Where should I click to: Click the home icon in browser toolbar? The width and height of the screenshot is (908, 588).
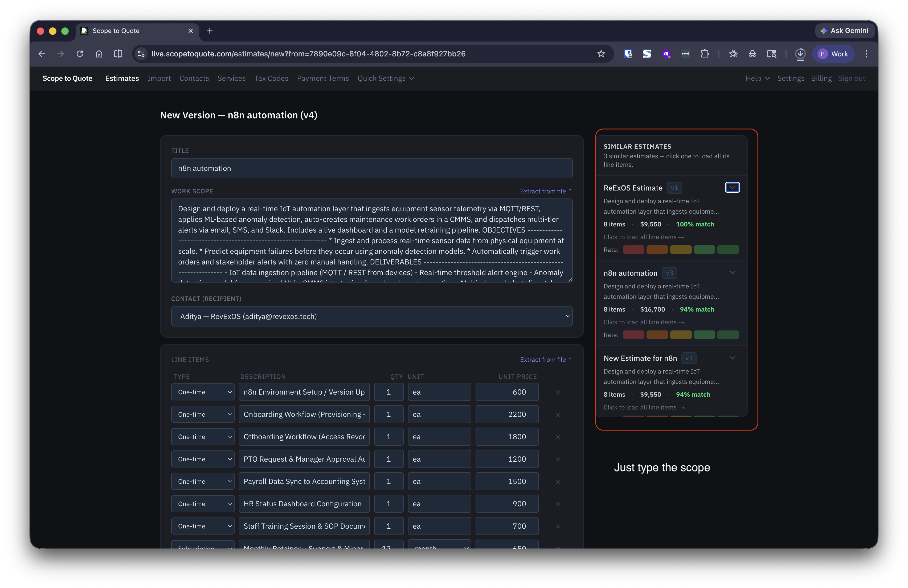click(99, 54)
